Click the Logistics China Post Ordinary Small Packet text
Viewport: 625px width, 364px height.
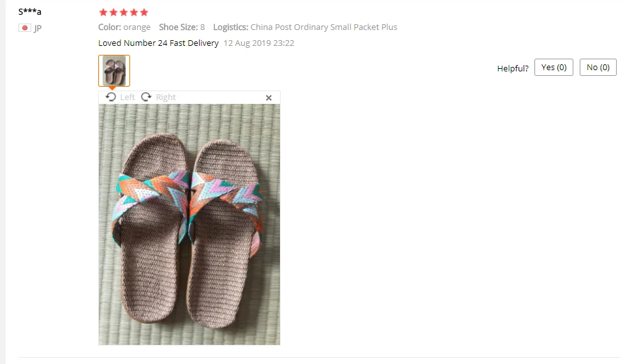click(305, 27)
